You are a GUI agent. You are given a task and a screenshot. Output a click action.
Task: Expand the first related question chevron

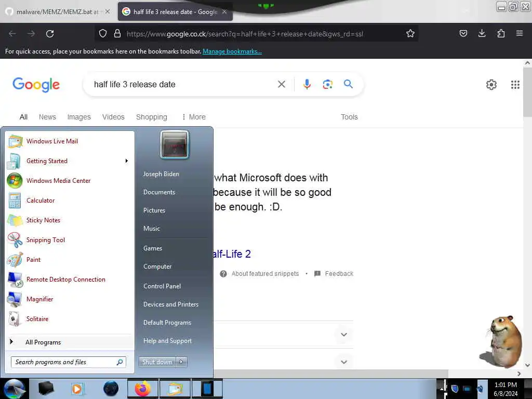(344, 335)
